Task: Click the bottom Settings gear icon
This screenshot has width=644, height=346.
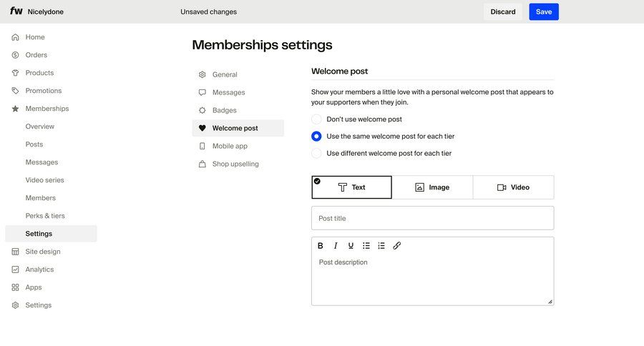Action: point(15,305)
